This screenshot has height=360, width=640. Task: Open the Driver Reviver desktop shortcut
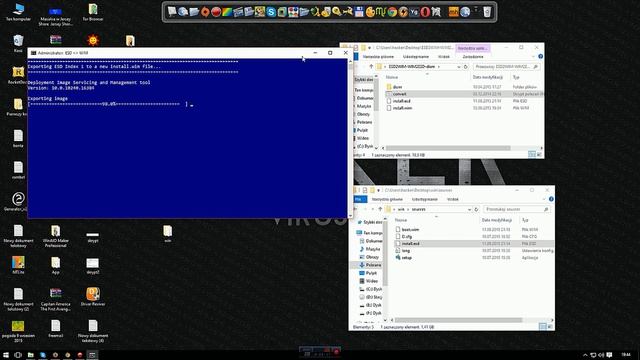[x=93, y=297]
